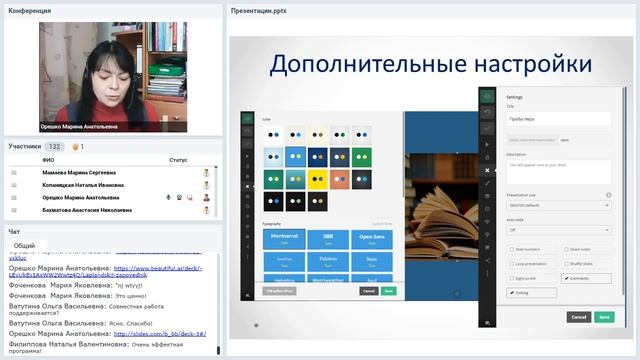This screenshot has height=360, width=640.
Task: Click the green top icon in the theme panel sidebar
Action: (x=247, y=119)
